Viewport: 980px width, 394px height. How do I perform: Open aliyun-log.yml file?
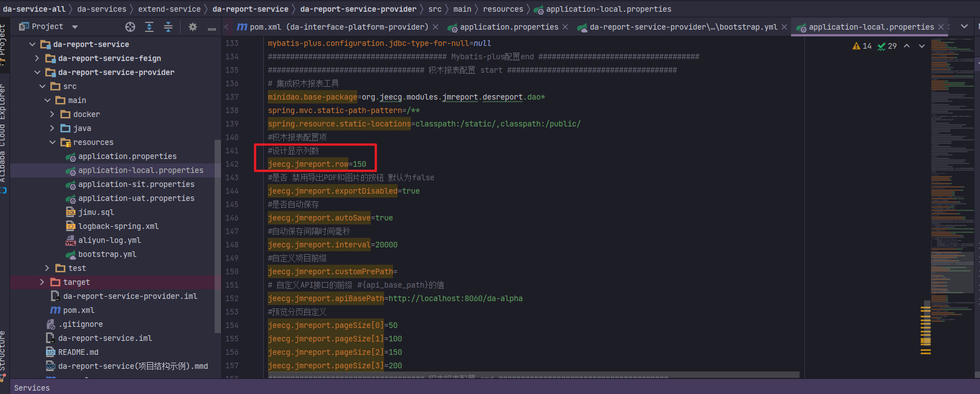(x=109, y=240)
